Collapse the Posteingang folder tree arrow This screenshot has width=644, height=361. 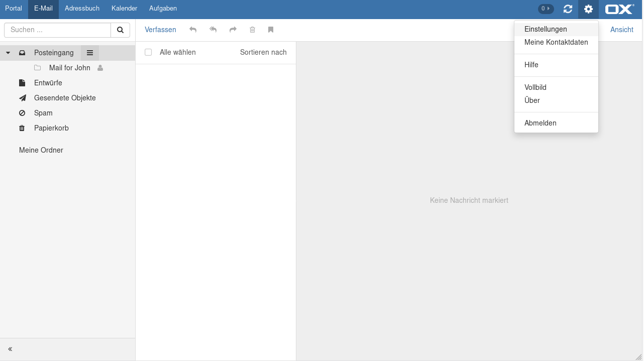[8, 53]
